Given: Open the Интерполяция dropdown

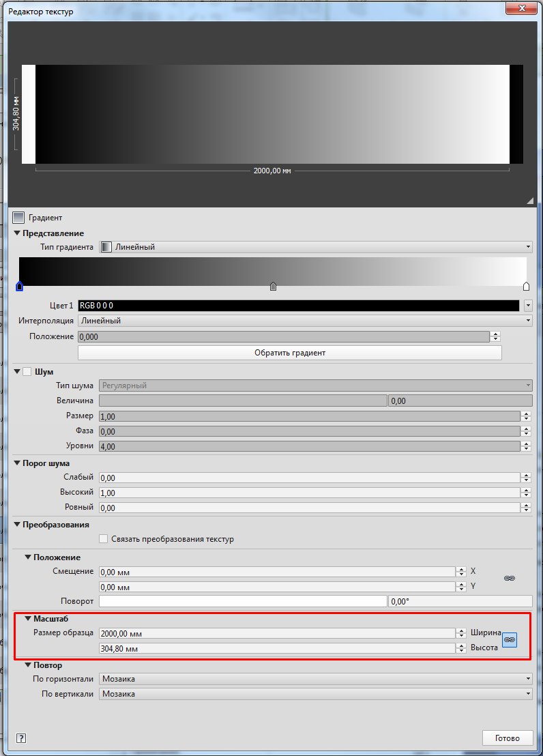Looking at the screenshot, I should [305, 321].
